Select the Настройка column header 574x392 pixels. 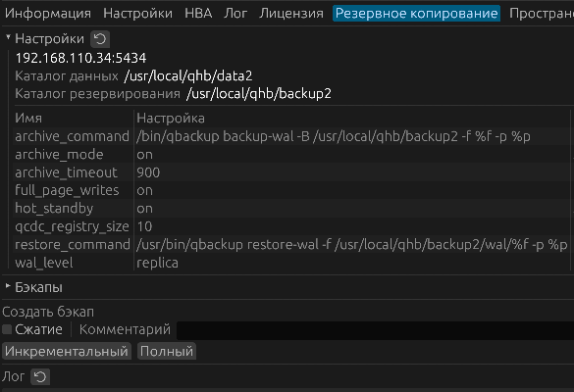[171, 119]
